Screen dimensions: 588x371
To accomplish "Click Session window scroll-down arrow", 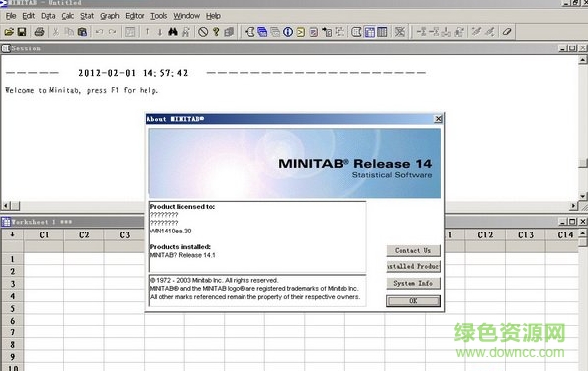I will (583, 196).
